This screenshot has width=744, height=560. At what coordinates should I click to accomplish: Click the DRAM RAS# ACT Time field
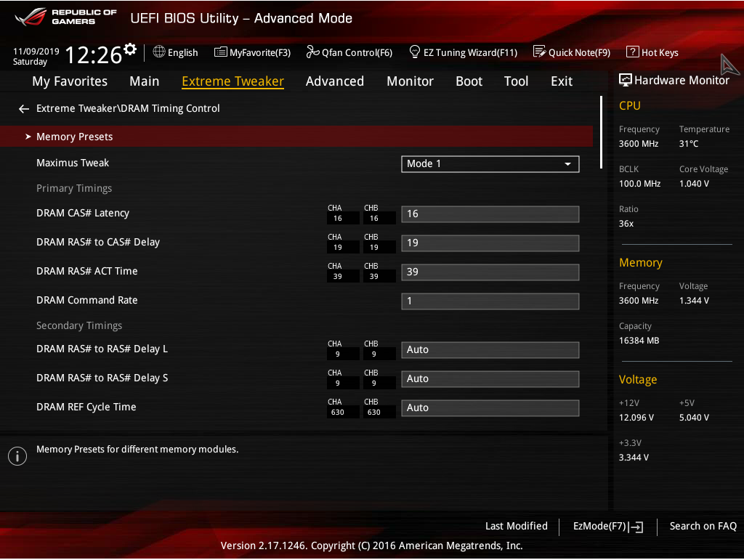(490, 272)
